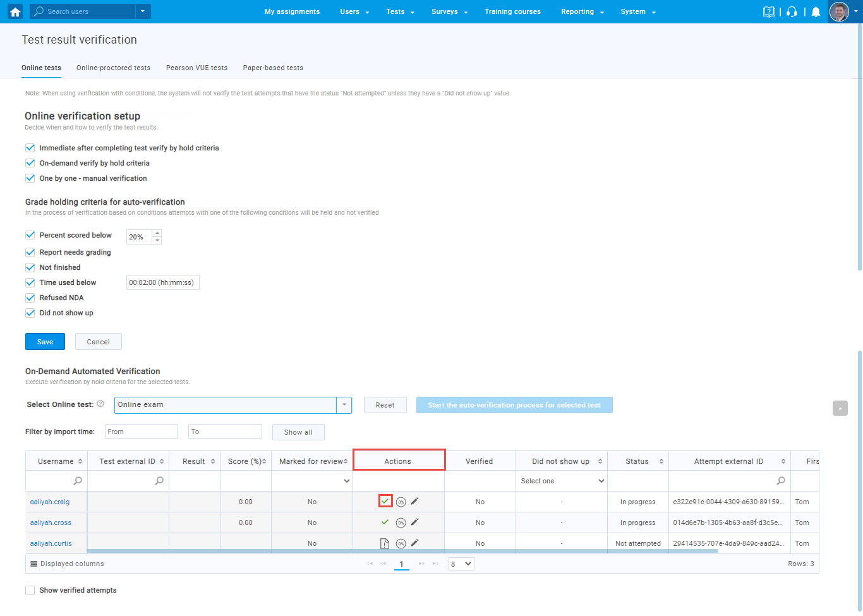
Task: Click percent score icon for aaliyah.craig
Action: pos(401,502)
